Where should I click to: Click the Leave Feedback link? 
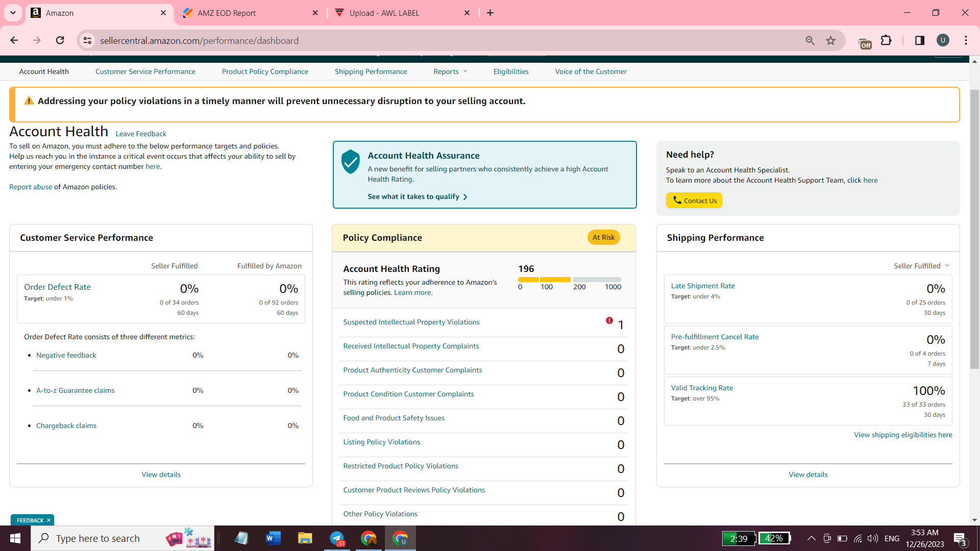141,134
